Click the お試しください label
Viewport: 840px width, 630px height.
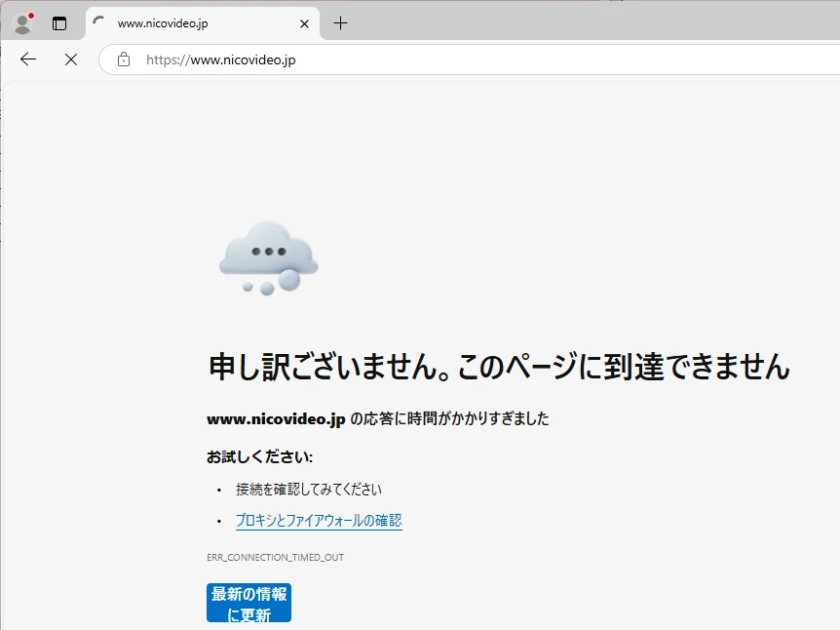point(259,456)
